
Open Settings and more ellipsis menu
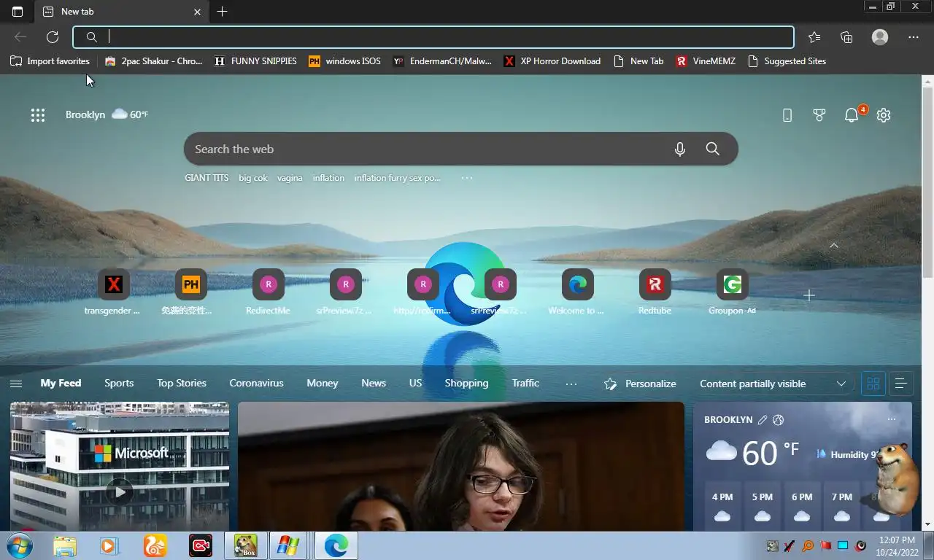(x=914, y=37)
